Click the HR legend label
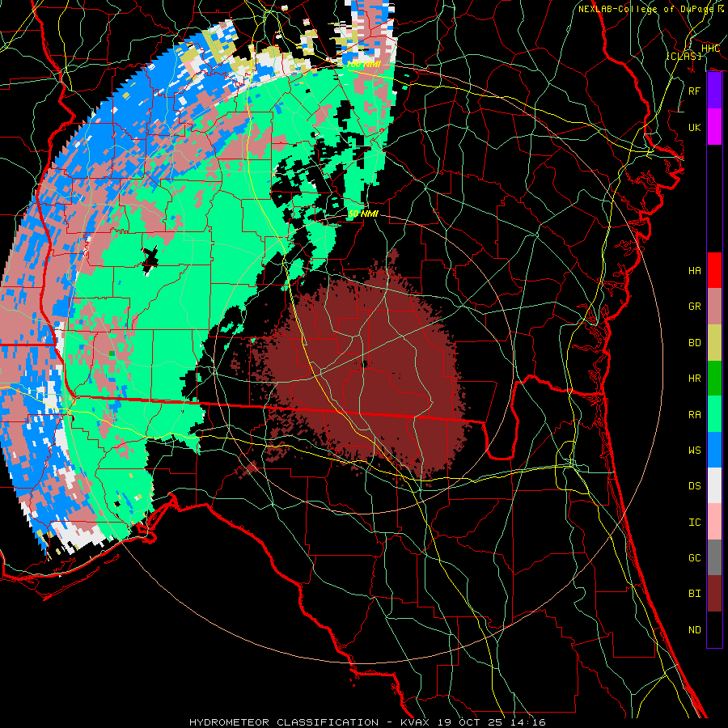This screenshot has height=728, width=728. coord(695,379)
